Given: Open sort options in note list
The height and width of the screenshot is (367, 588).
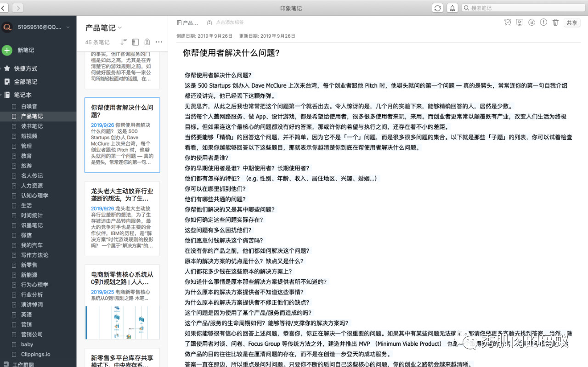Looking at the screenshot, I should (123, 42).
